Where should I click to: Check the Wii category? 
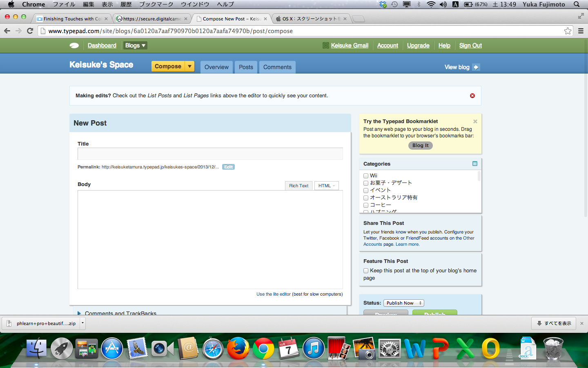(366, 176)
